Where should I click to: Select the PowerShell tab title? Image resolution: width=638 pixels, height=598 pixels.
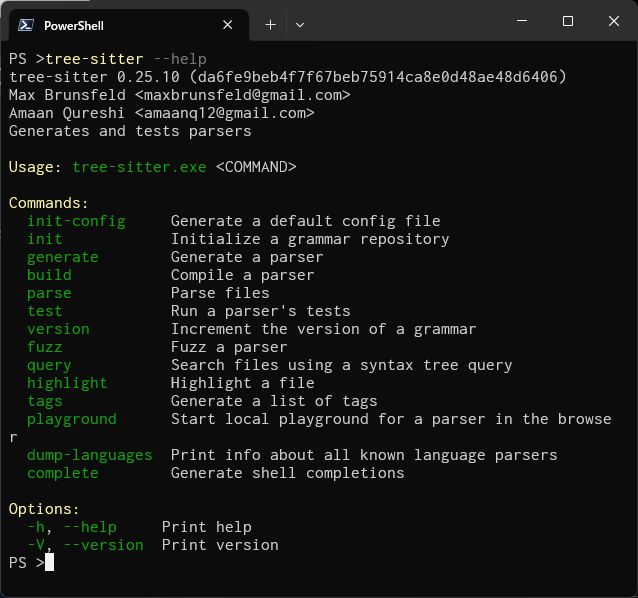[73, 25]
